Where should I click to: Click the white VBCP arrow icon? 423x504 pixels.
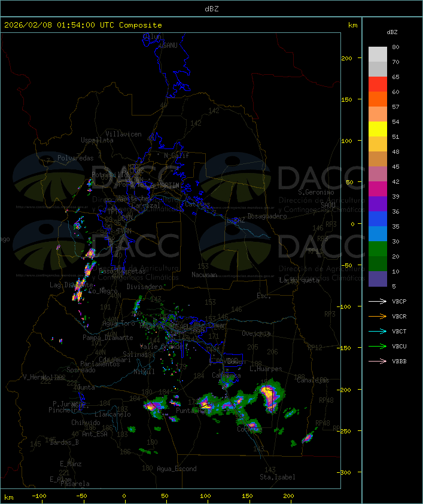[378, 301]
